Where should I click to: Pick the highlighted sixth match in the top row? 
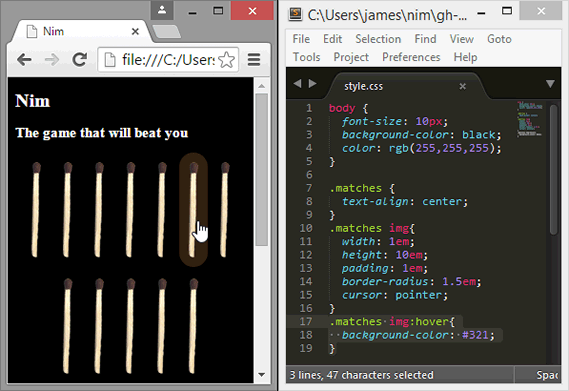tap(193, 210)
